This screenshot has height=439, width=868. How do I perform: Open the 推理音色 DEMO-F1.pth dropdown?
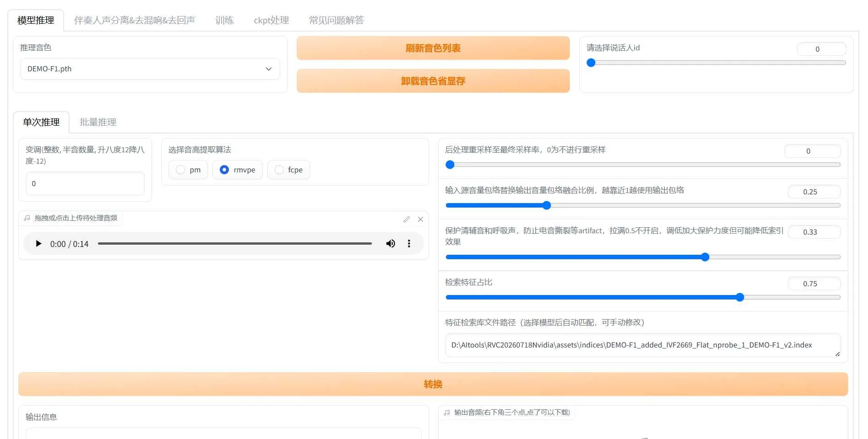click(150, 69)
